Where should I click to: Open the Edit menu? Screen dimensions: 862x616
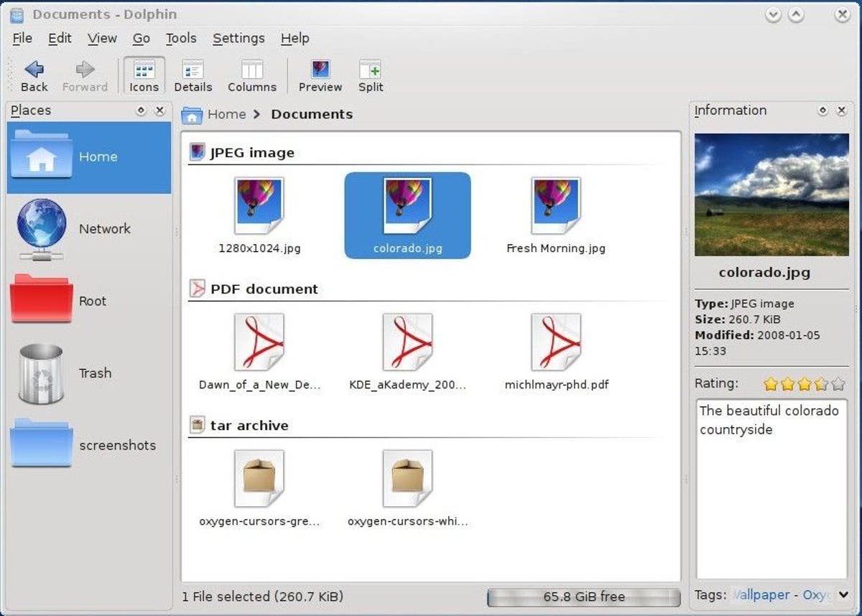coord(60,38)
